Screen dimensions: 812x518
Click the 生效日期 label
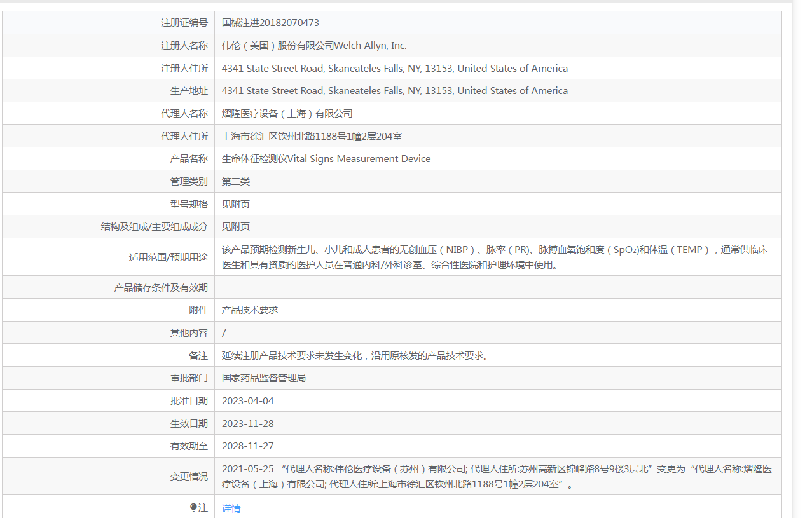[189, 424]
